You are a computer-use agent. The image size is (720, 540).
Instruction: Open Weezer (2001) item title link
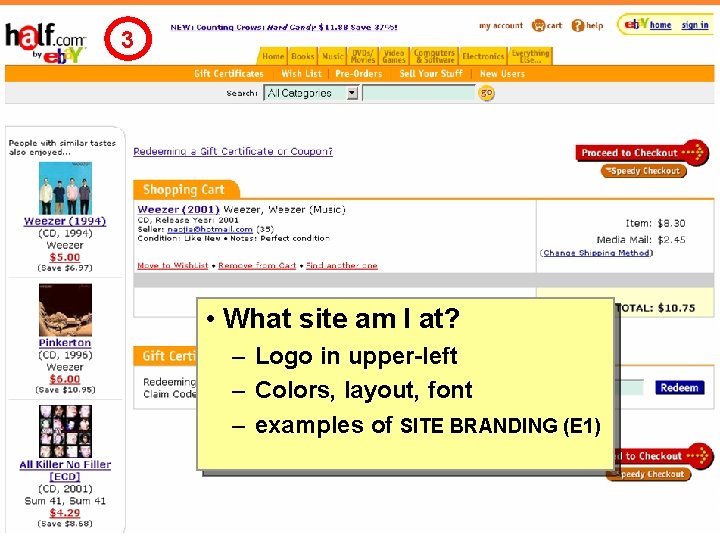(x=179, y=209)
